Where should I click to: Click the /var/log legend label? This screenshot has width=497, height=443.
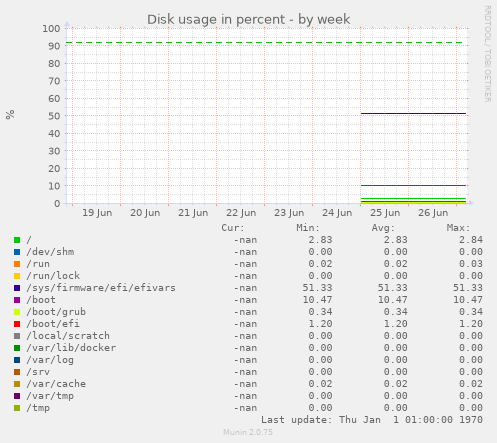pyautogui.click(x=50, y=360)
